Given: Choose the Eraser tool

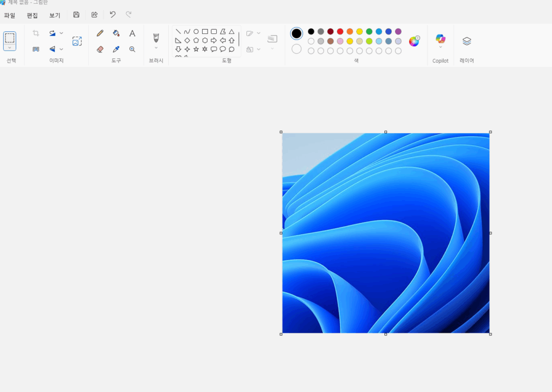Looking at the screenshot, I should [x=100, y=49].
